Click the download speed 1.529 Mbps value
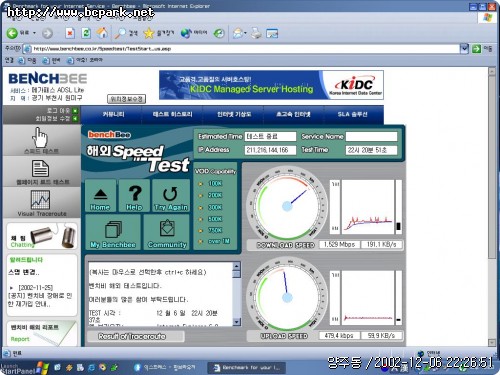Image resolution: width=500 pixels, height=375 pixels. click(339, 244)
